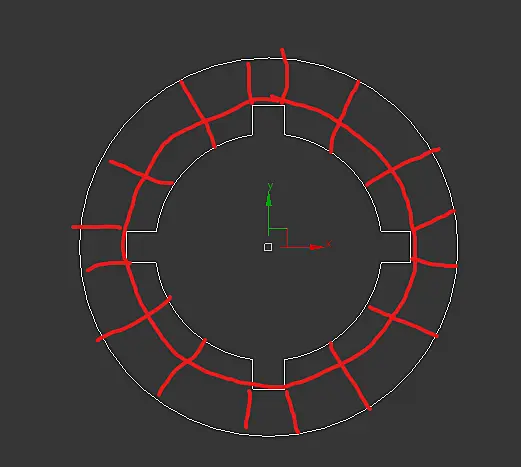Viewport: 521px width, 467px height.
Task: Select the top rectangular notch of inner spline
Action: pyautogui.click(x=268, y=120)
